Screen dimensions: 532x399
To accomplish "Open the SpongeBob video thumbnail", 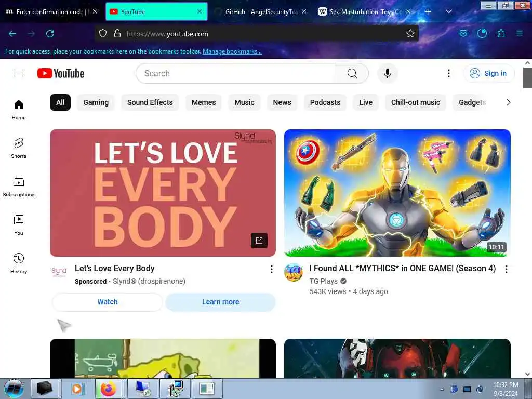I will point(163,358).
